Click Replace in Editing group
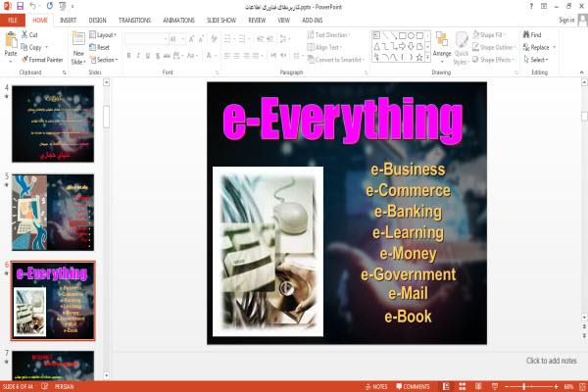The image size is (588, 392). (x=539, y=47)
